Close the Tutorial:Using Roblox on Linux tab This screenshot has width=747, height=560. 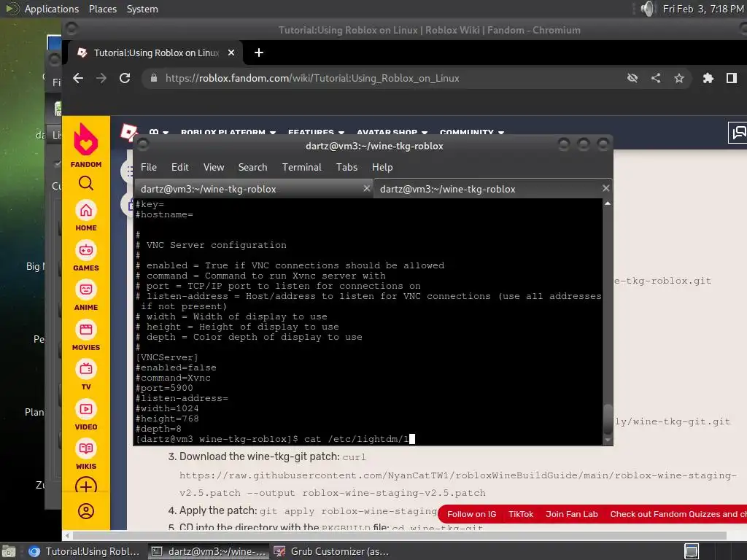coord(231,52)
